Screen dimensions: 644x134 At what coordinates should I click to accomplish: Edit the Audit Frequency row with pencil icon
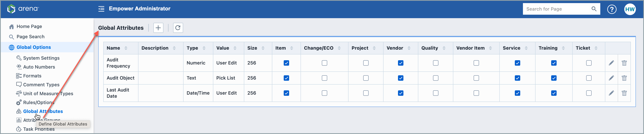pyautogui.click(x=611, y=63)
